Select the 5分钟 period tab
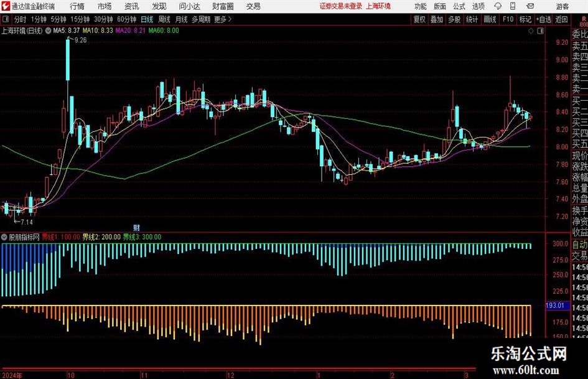 point(58,19)
